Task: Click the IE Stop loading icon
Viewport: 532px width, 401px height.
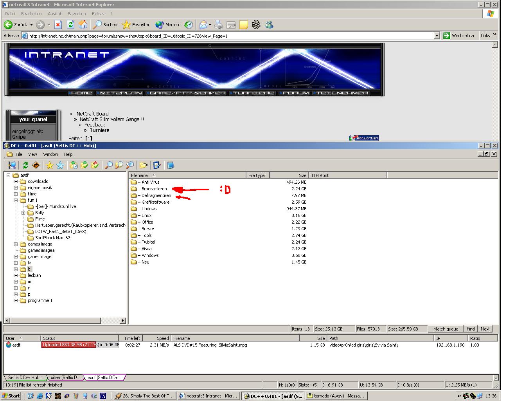Action: coord(58,25)
